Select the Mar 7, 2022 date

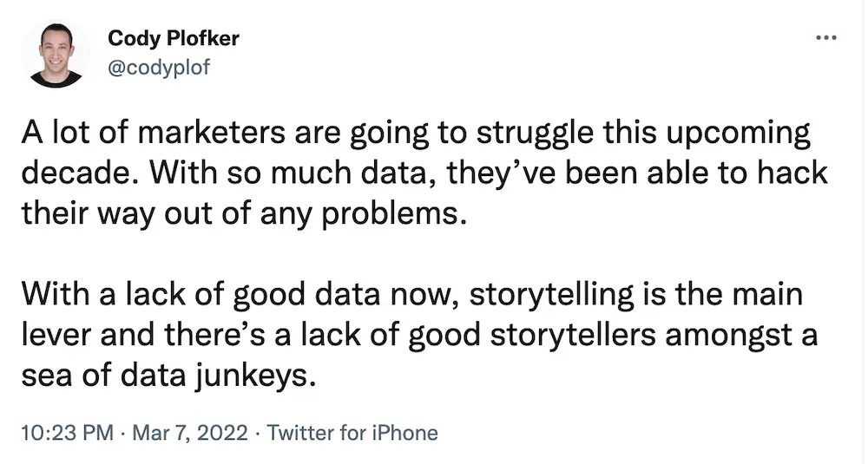tap(190, 433)
